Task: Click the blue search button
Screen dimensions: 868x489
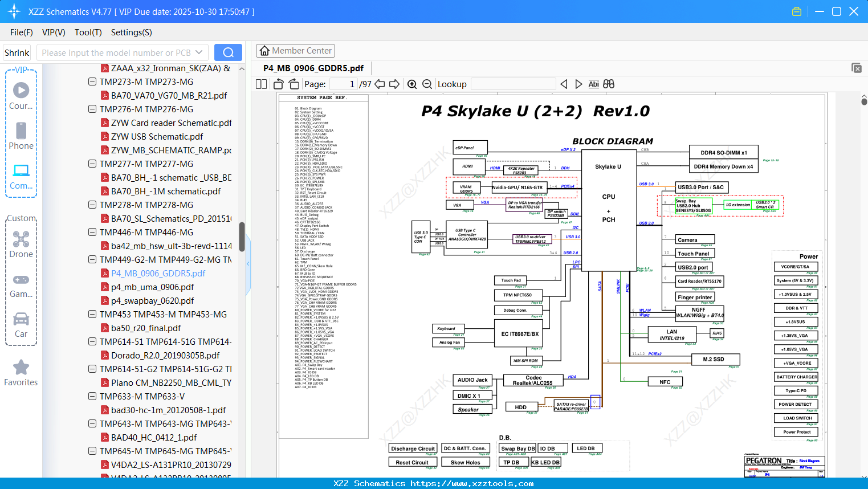Action: point(228,52)
